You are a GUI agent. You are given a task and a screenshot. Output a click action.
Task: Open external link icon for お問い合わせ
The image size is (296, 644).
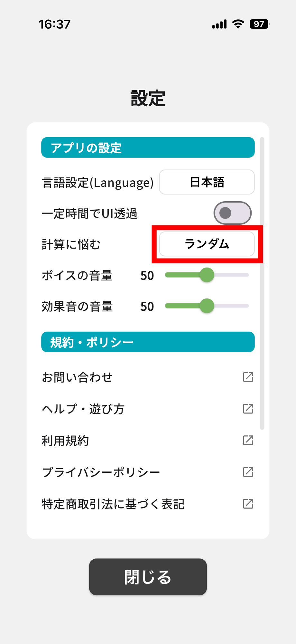click(x=248, y=377)
